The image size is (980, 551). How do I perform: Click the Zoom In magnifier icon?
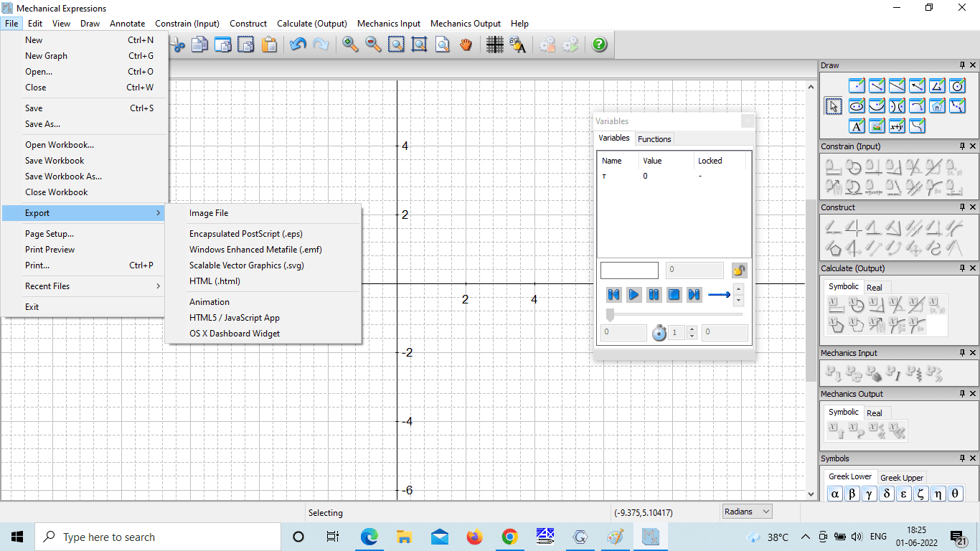(x=350, y=44)
